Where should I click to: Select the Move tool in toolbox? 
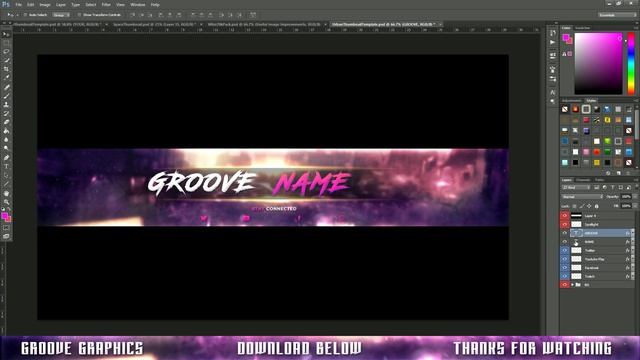[x=6, y=34]
